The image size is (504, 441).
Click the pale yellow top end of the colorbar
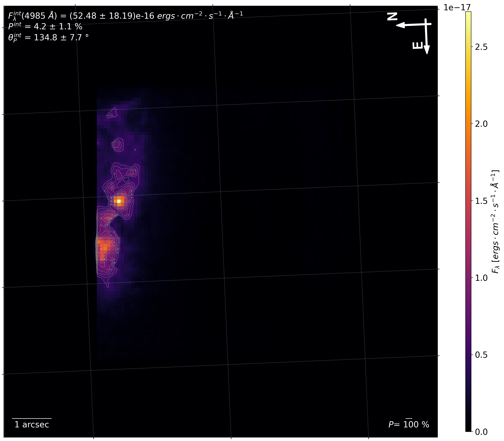[x=468, y=14]
